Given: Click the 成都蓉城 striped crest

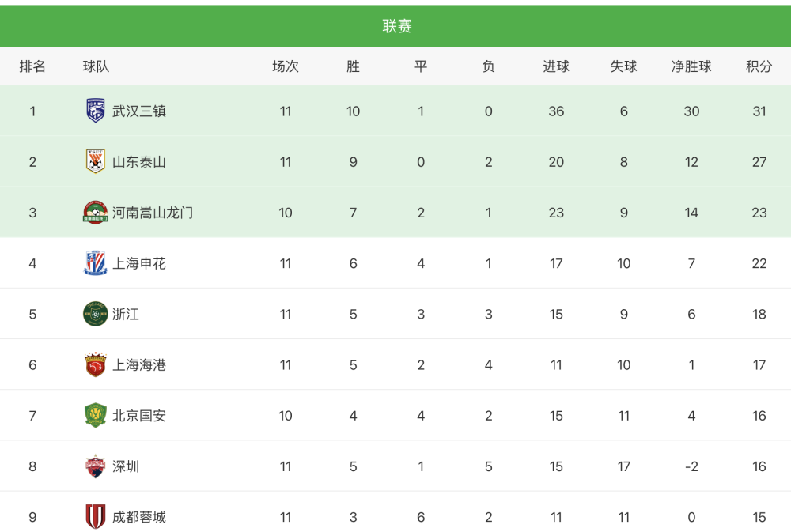Looking at the screenshot, I should pyautogui.click(x=96, y=516).
